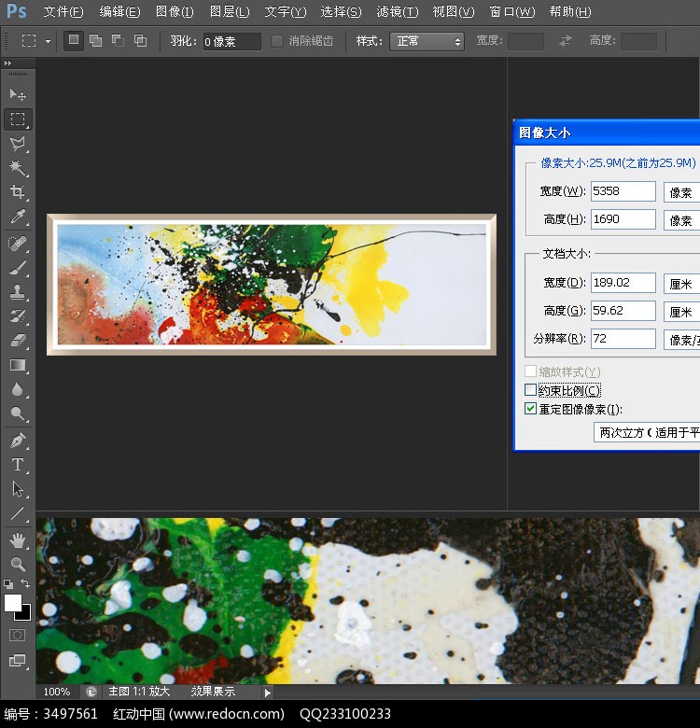Select the Eraser tool
Viewport: 700px width, 728px height.
(x=18, y=341)
